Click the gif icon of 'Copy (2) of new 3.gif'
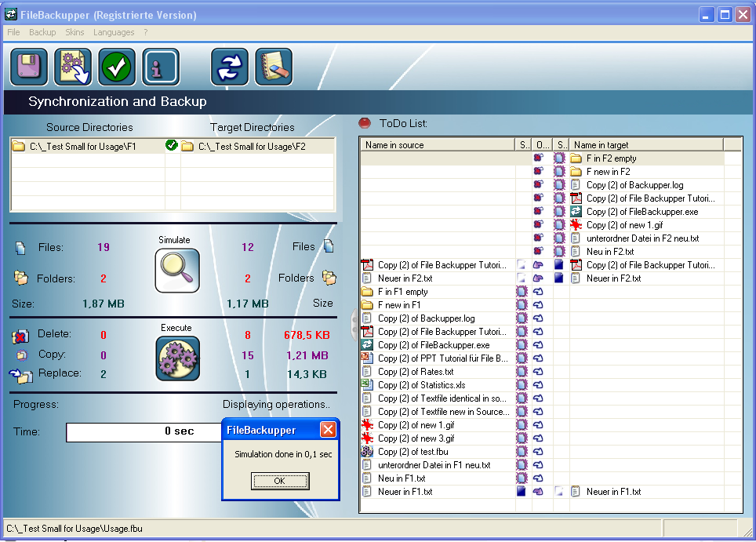The width and height of the screenshot is (756, 542). (367, 438)
